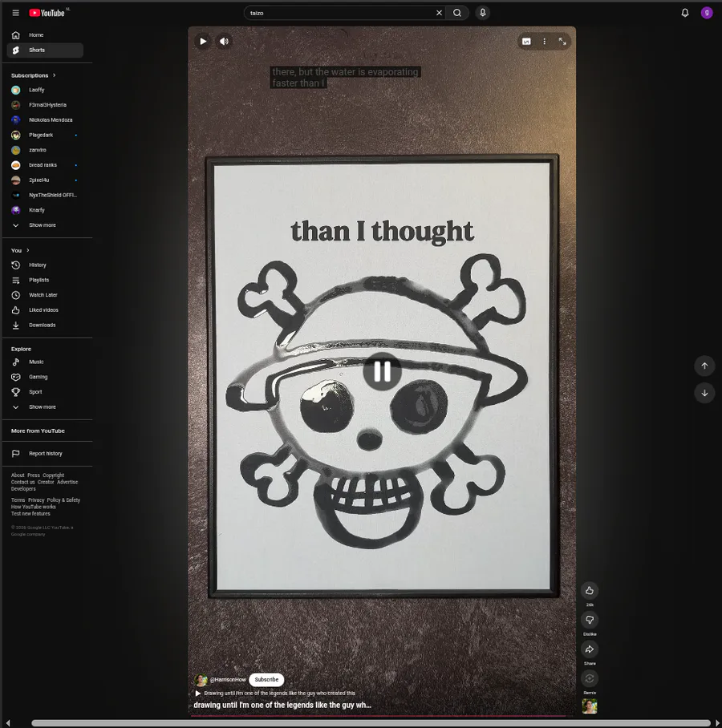Subscribe to @HarrisonHow

coord(266,680)
